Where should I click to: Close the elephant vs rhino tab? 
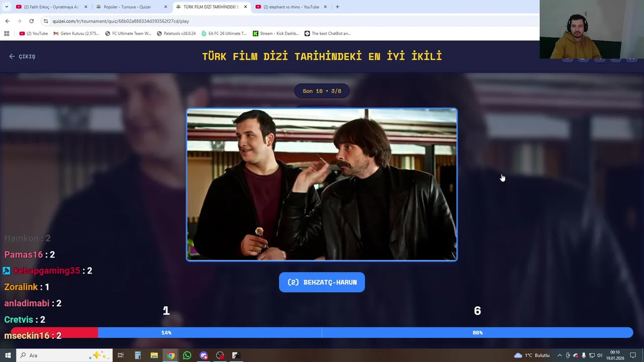(325, 7)
